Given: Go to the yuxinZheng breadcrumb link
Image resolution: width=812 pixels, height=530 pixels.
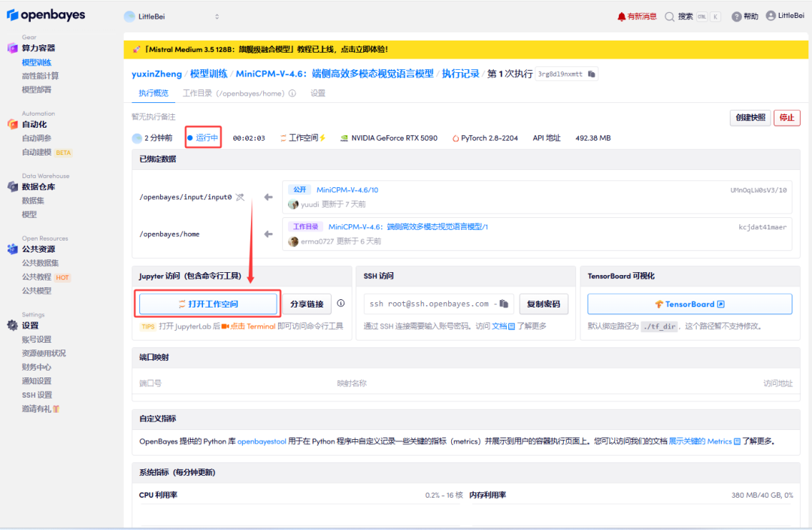Looking at the screenshot, I should point(156,74).
